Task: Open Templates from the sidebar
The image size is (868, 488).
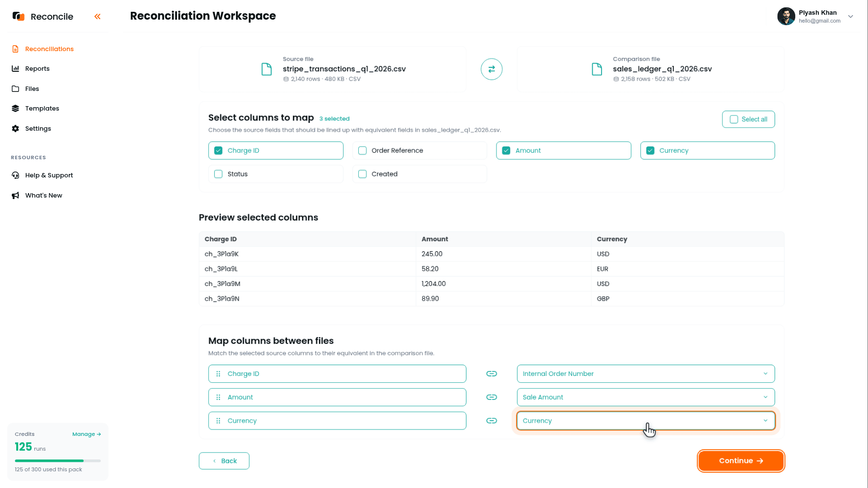Action: click(x=42, y=109)
